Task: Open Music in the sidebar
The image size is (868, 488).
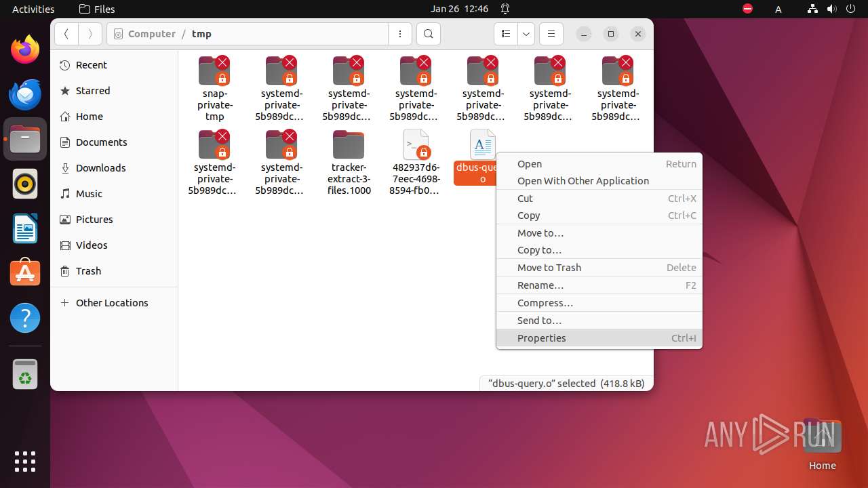Action: [114, 194]
